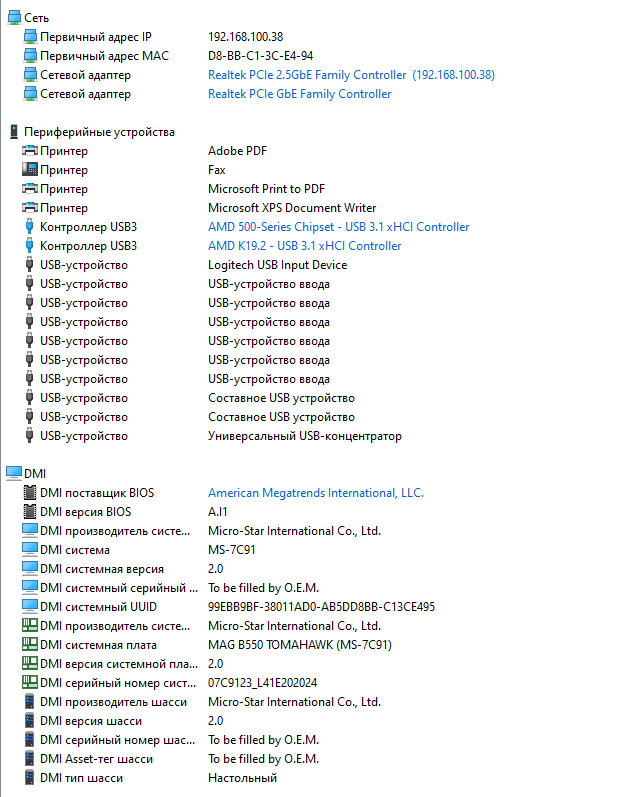627x797 pixels.
Task: Click the chassis icon for DMI версия шасси
Action: (30, 720)
